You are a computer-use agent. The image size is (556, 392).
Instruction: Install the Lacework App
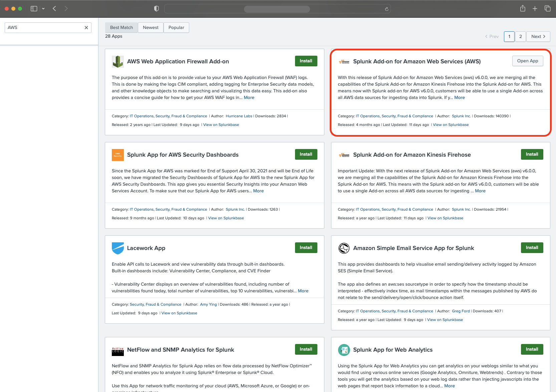pos(306,248)
